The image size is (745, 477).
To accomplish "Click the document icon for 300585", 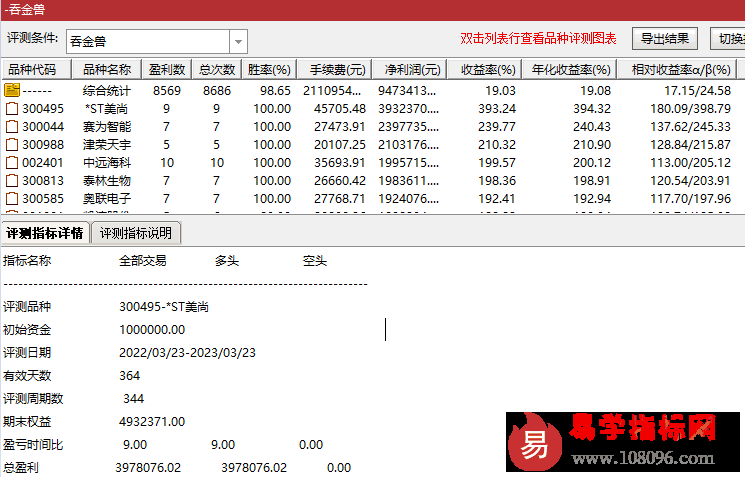I will click(x=12, y=199).
